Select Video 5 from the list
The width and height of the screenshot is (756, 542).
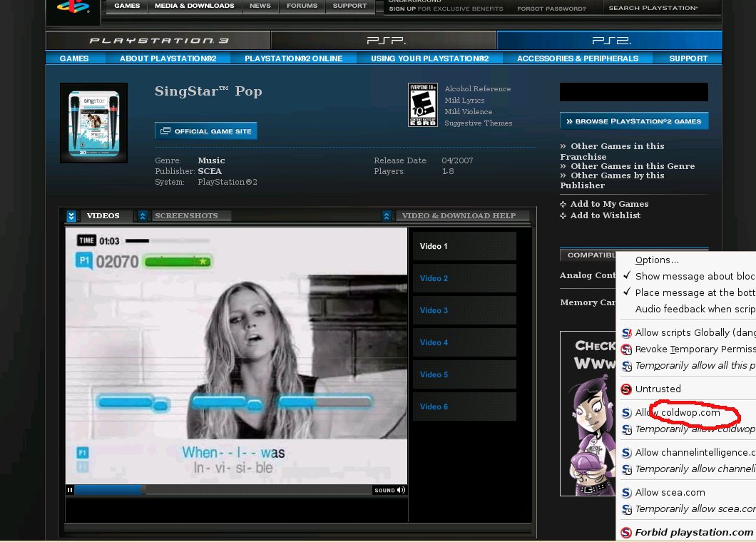tap(464, 374)
